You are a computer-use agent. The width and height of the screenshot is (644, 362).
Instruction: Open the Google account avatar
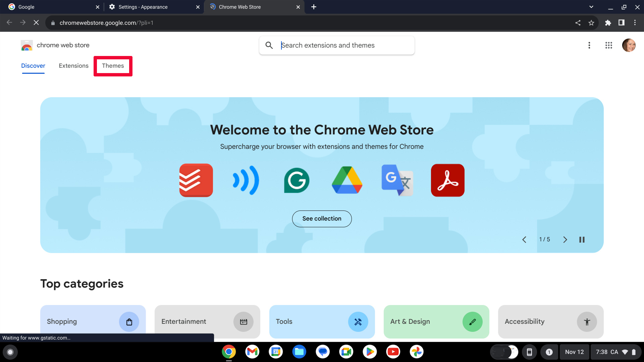pos(629,45)
